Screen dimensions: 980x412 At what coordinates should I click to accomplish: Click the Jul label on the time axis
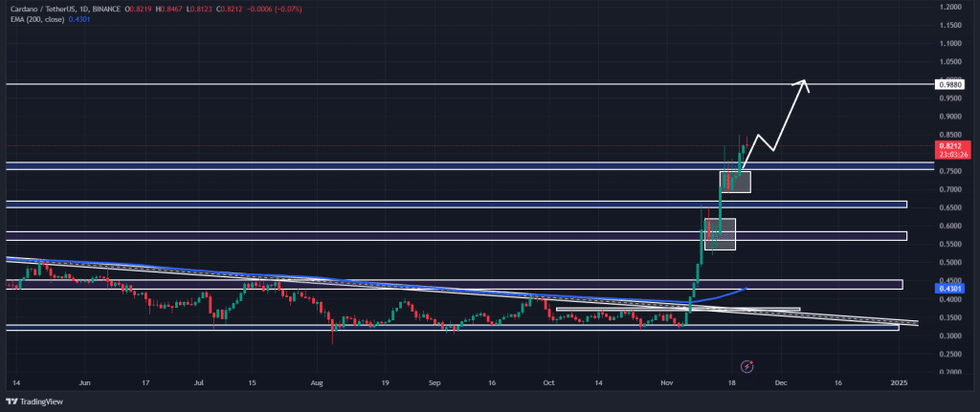(x=201, y=382)
